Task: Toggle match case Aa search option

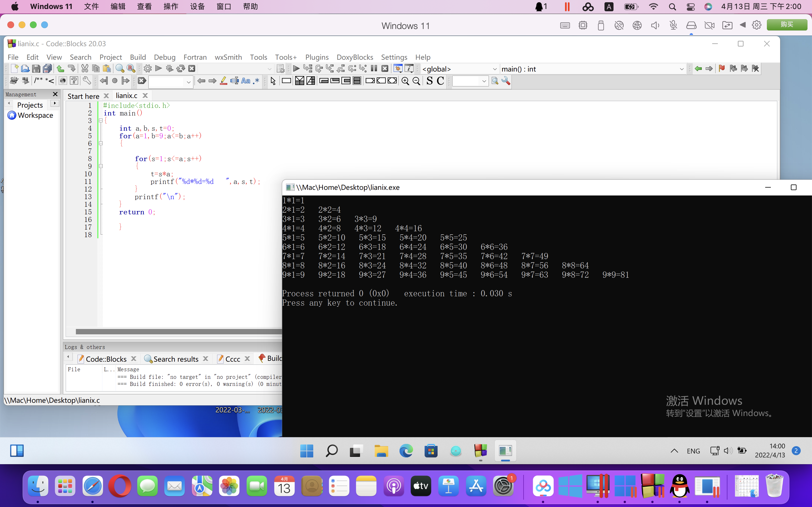Action: pos(246,81)
